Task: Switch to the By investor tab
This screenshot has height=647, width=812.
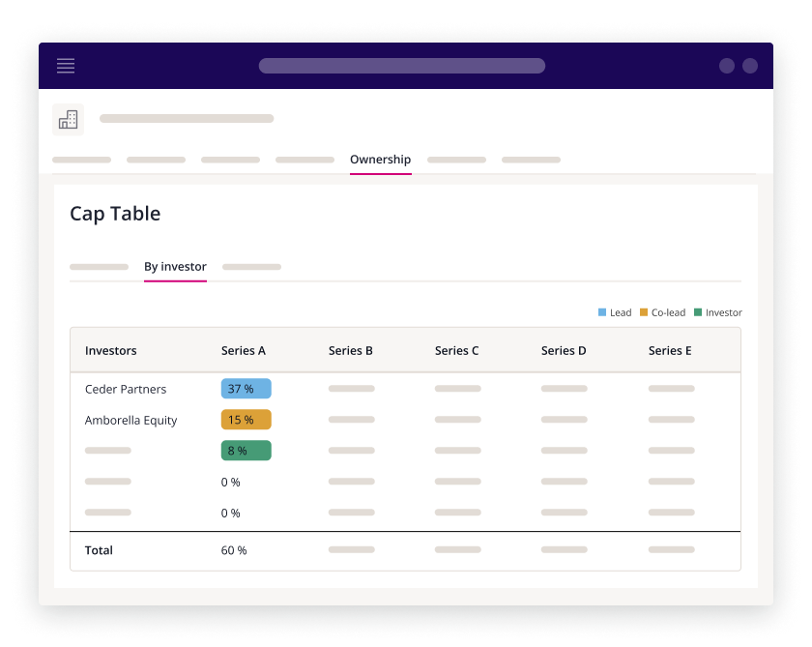Action: [175, 266]
